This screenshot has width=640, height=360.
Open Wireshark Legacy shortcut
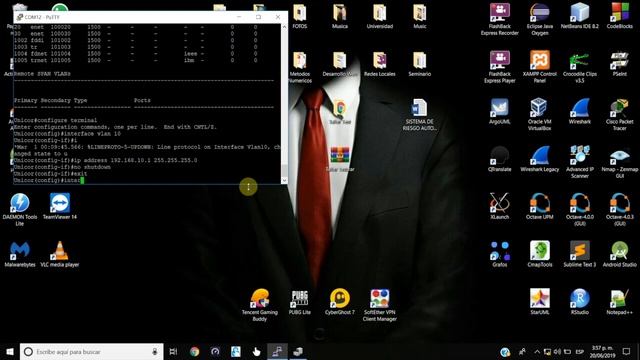coord(540,160)
